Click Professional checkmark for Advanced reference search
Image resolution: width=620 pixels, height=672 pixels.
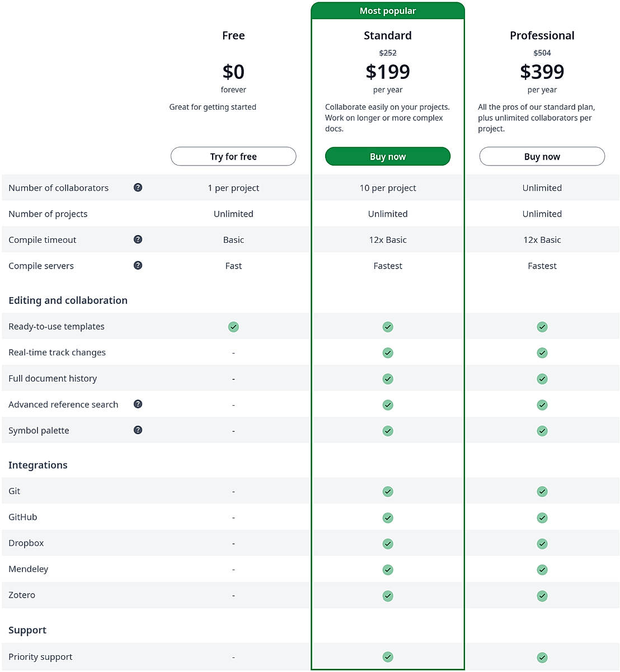[542, 405]
